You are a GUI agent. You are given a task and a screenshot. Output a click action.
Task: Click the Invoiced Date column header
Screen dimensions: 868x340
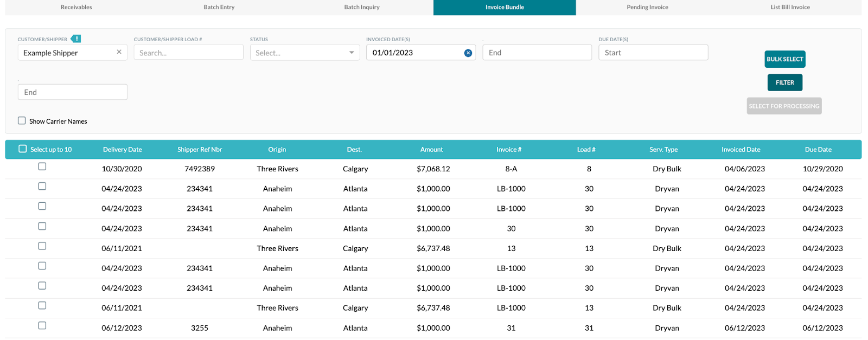click(741, 150)
